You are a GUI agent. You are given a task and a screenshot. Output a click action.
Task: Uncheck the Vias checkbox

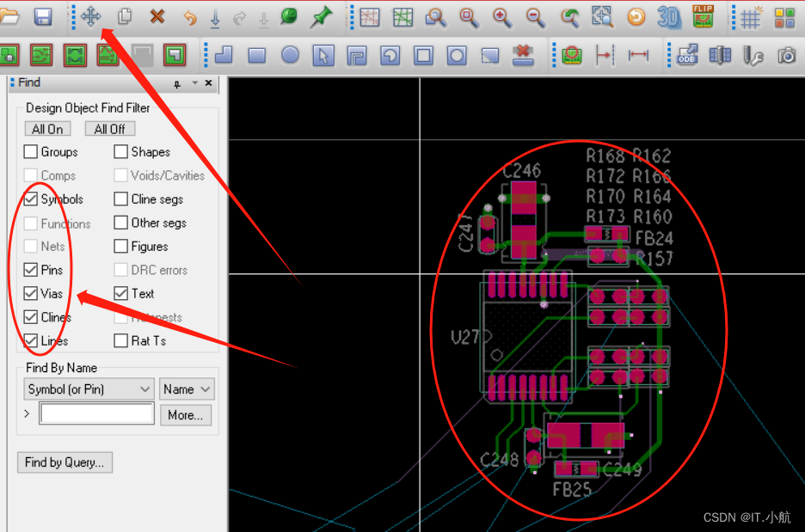tap(31, 293)
